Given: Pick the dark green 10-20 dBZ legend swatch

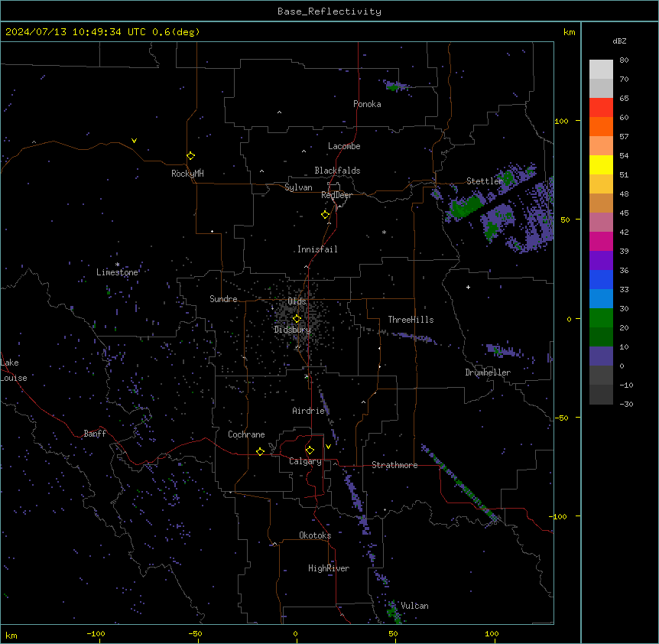Looking at the screenshot, I should click(601, 337).
